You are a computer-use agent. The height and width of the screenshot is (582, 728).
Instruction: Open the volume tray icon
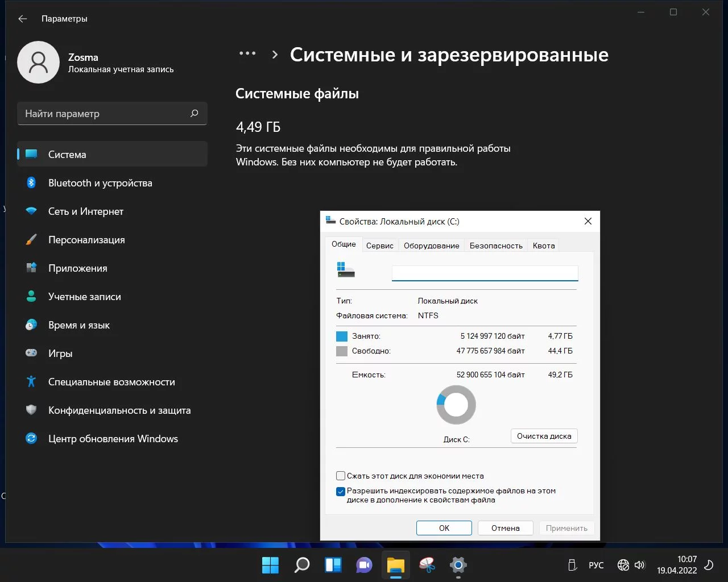coord(640,565)
